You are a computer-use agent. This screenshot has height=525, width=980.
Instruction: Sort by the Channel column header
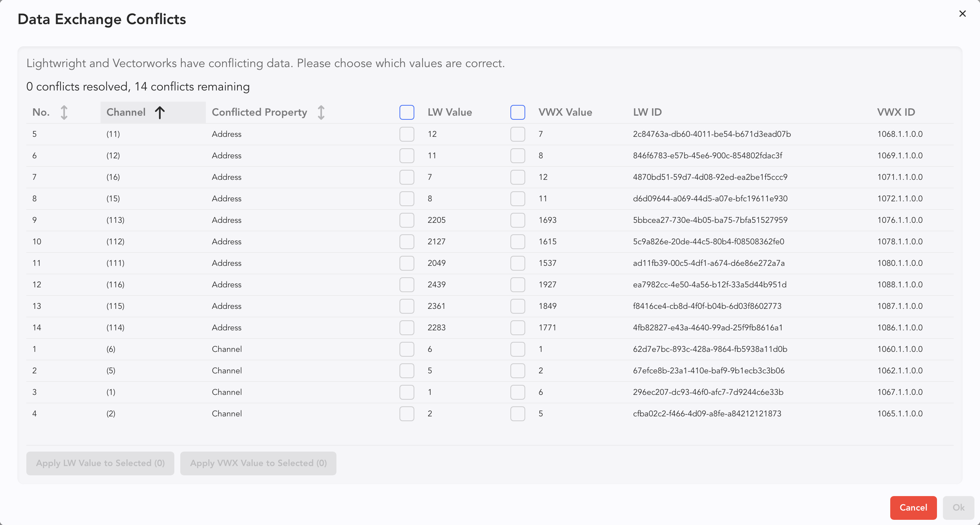click(126, 112)
